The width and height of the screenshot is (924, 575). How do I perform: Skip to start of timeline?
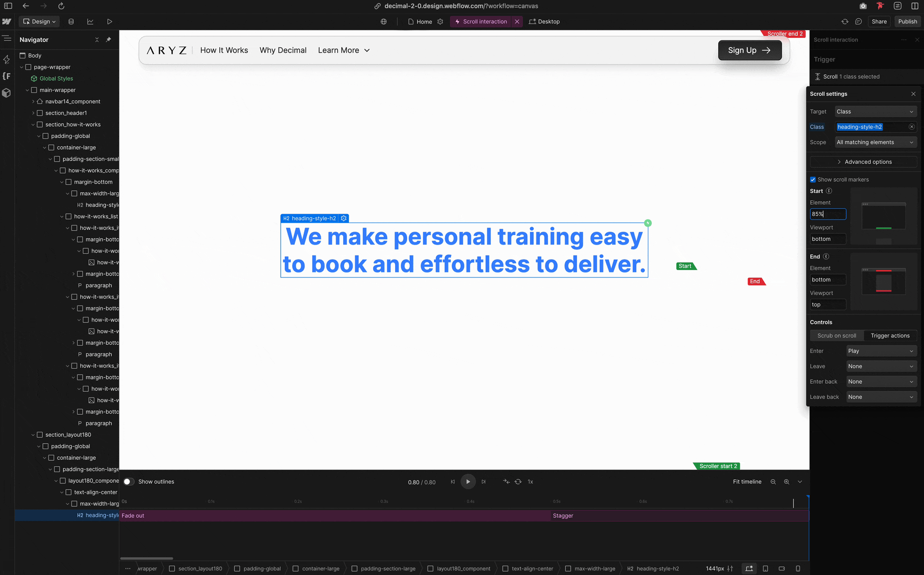(453, 482)
